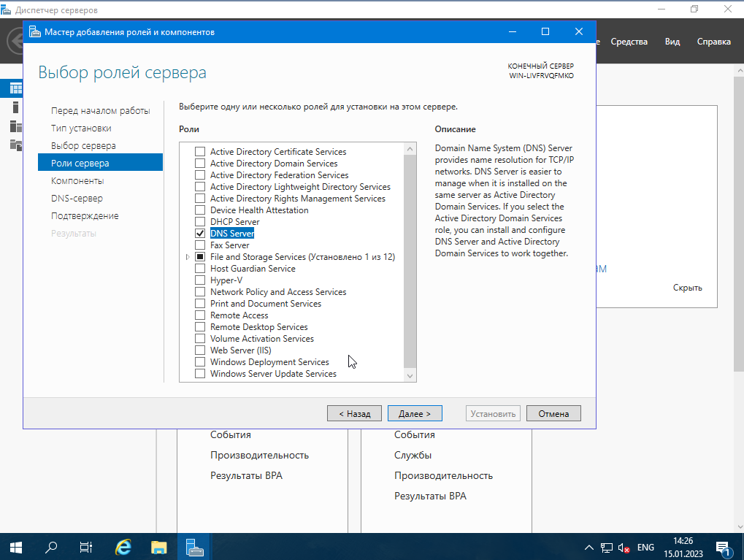744x560 pixels.
Task: Open Результаты BPA in the left tile
Action: 246,475
